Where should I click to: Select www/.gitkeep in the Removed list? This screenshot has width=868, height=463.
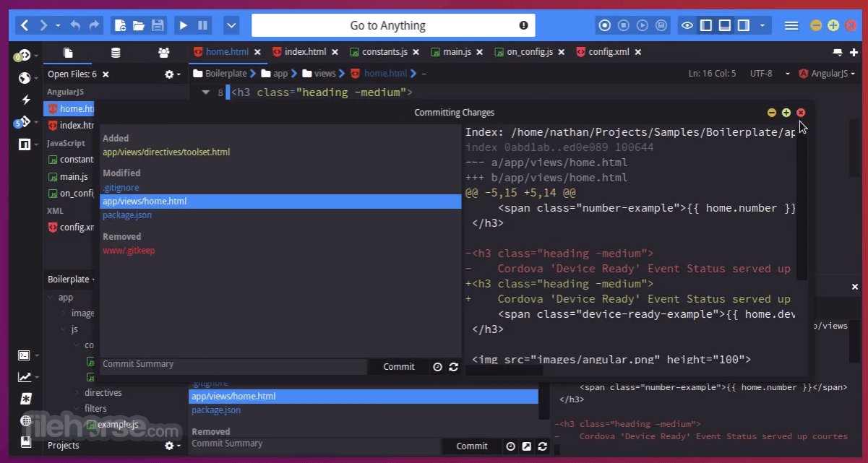tap(129, 251)
